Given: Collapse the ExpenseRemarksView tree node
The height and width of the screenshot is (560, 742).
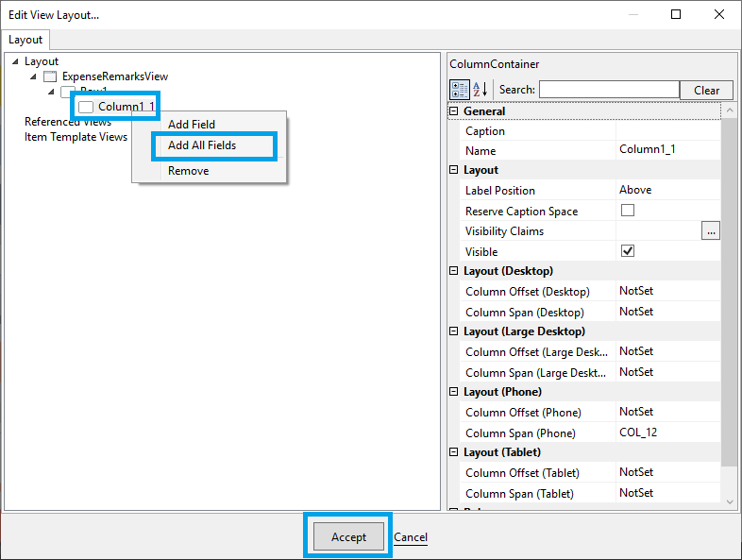Looking at the screenshot, I should 33,76.
